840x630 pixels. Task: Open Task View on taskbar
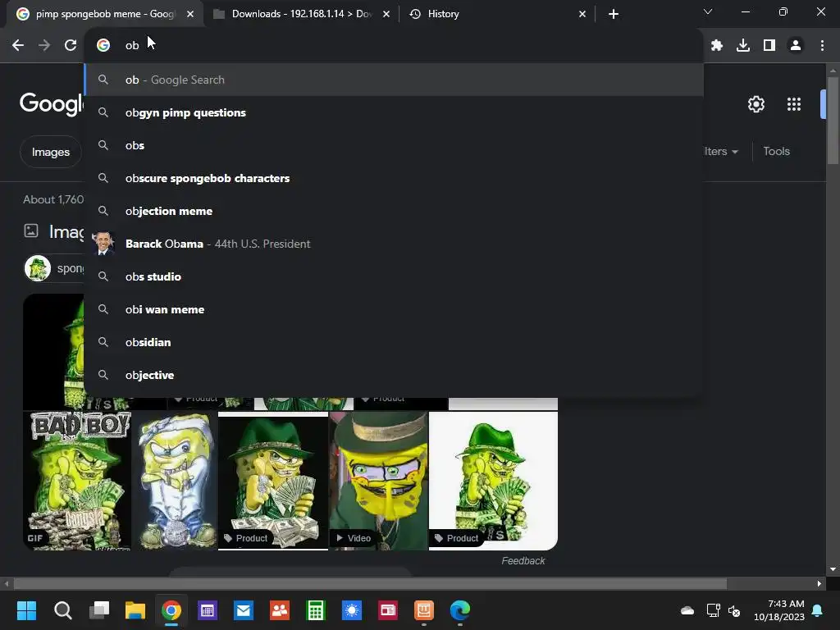click(98, 610)
